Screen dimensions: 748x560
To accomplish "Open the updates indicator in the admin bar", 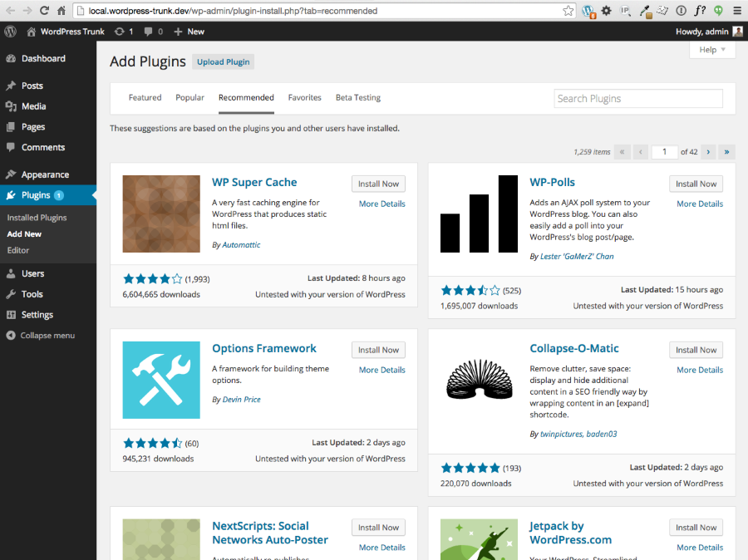I will [124, 32].
